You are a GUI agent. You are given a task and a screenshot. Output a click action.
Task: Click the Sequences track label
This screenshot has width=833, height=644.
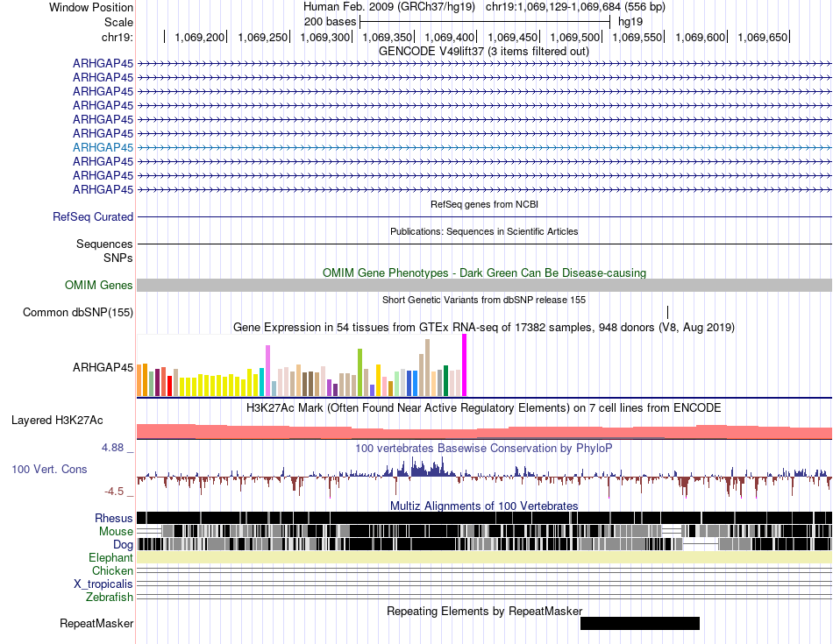(104, 244)
